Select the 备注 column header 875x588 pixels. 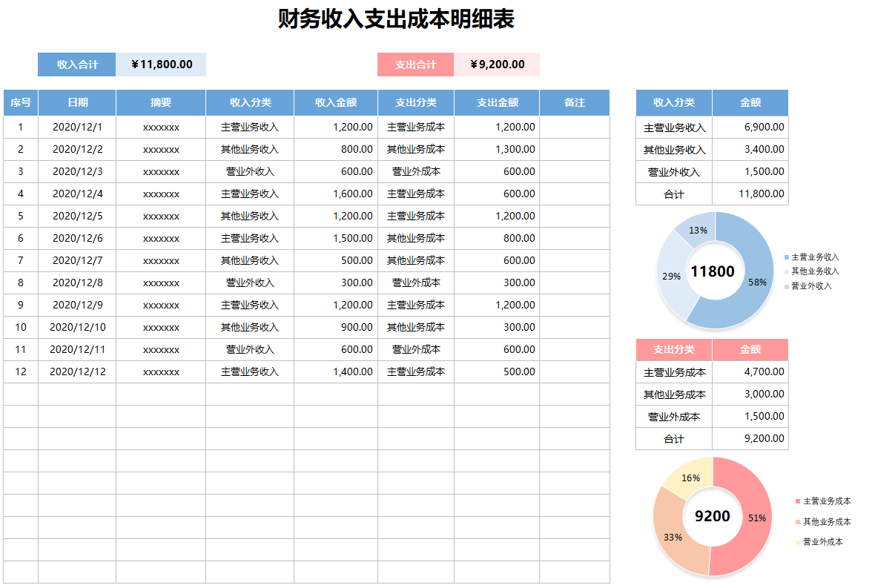point(573,102)
